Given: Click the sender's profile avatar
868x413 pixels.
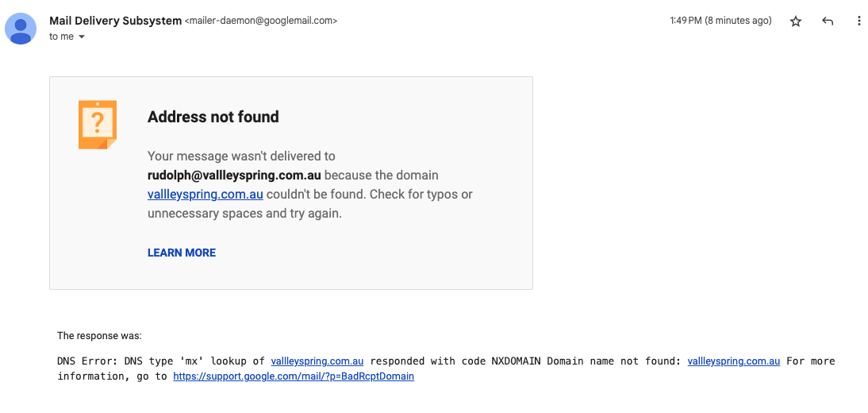Looking at the screenshot, I should coord(21,29).
